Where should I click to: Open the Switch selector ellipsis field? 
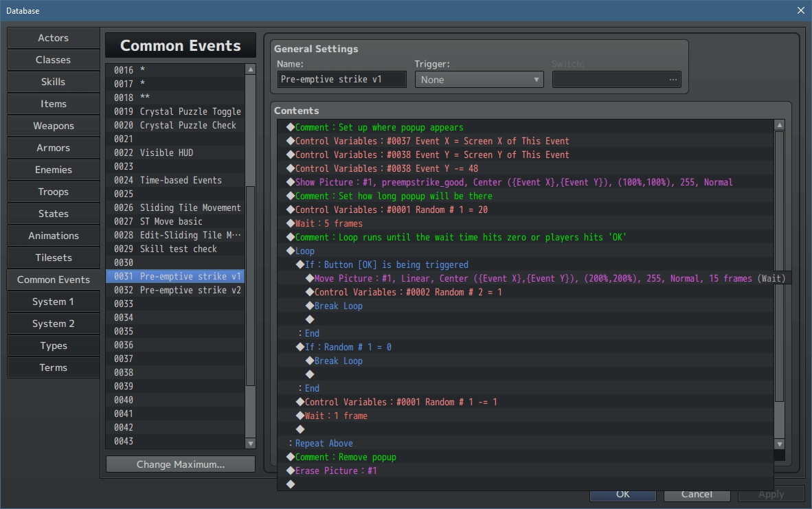616,80
